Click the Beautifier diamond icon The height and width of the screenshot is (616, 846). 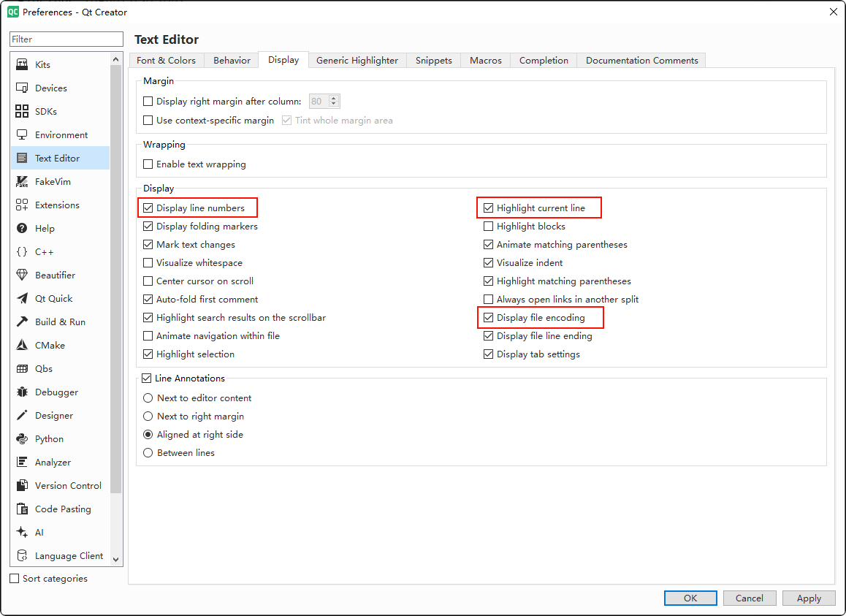22,275
